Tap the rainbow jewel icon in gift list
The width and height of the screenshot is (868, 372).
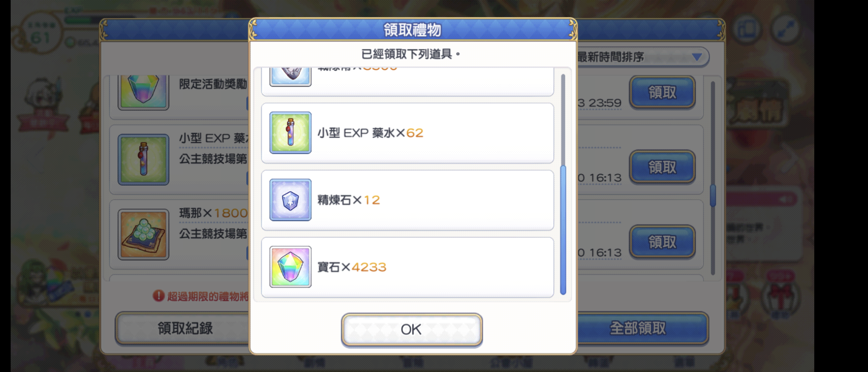click(143, 91)
